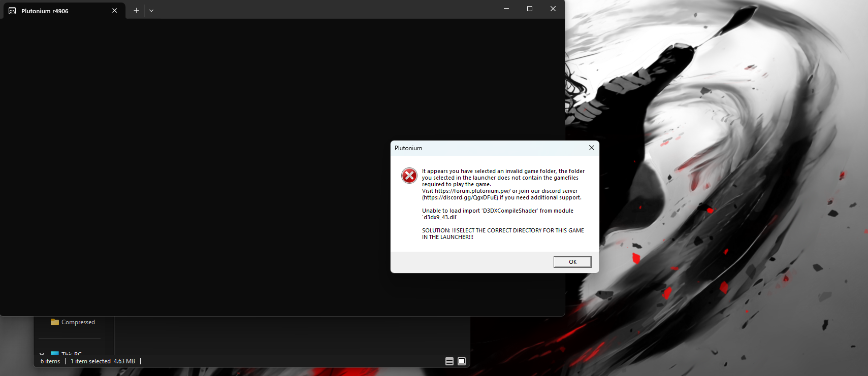Viewport: 868px width, 376px height.
Task: Click the SOLUTION line in the dialog
Action: pyautogui.click(x=503, y=234)
